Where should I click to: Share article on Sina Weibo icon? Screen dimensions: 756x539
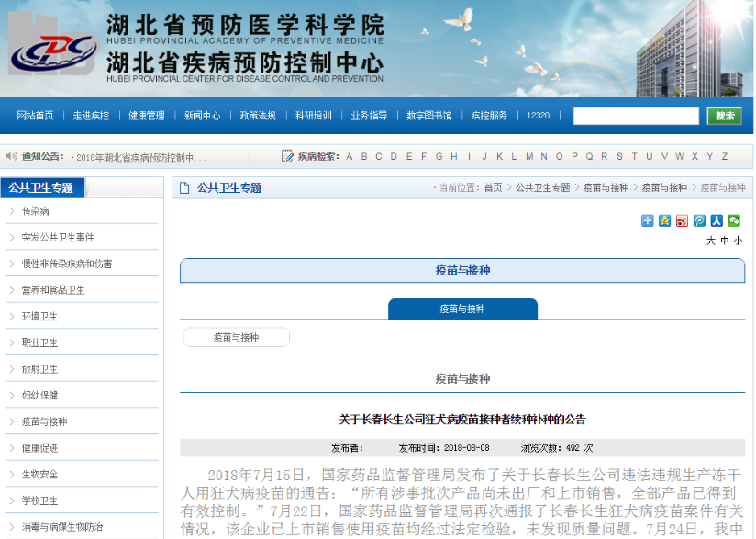tap(682, 220)
